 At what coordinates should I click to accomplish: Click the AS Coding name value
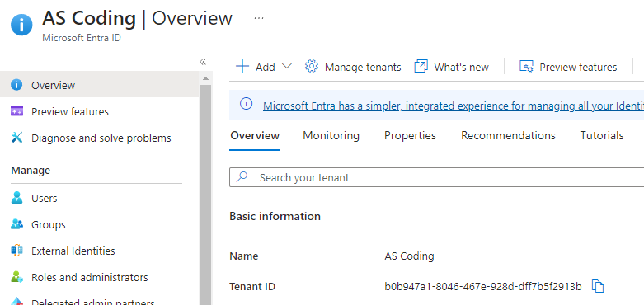409,256
